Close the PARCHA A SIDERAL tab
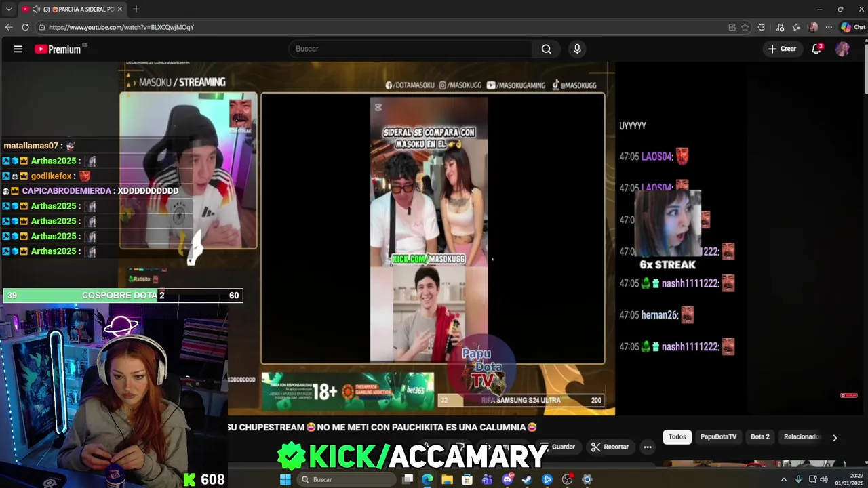Screen dimensions: 868x488 pos(120,9)
